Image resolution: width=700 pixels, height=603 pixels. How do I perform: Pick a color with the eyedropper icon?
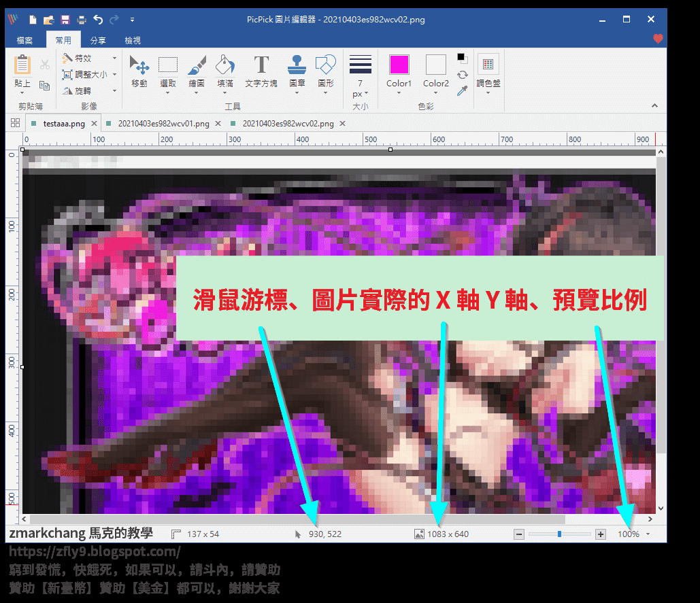(x=463, y=90)
